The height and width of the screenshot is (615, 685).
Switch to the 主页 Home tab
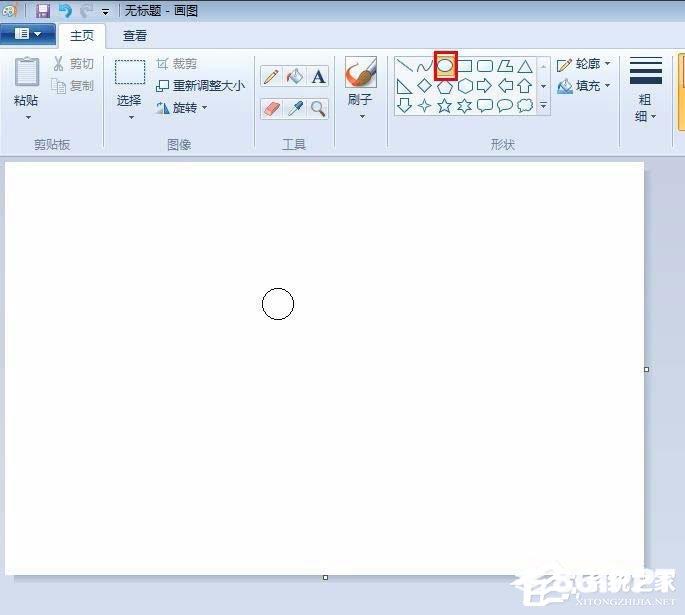(82, 36)
